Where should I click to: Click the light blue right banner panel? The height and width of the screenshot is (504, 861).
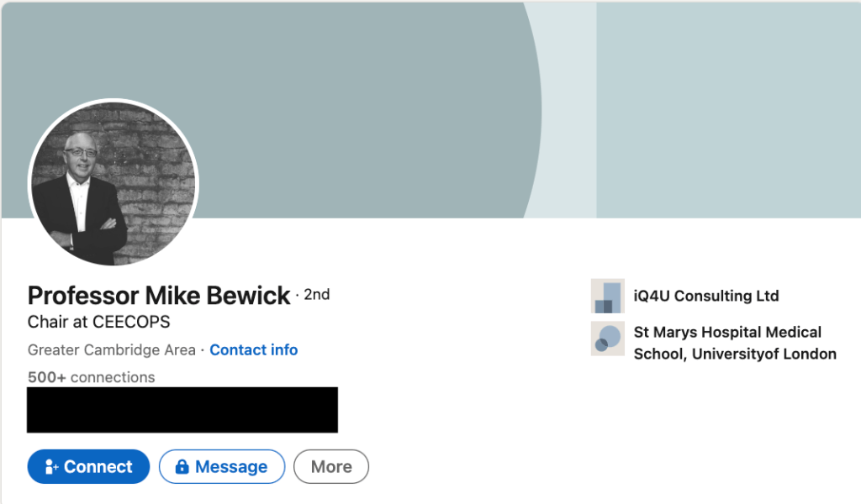pos(727,109)
